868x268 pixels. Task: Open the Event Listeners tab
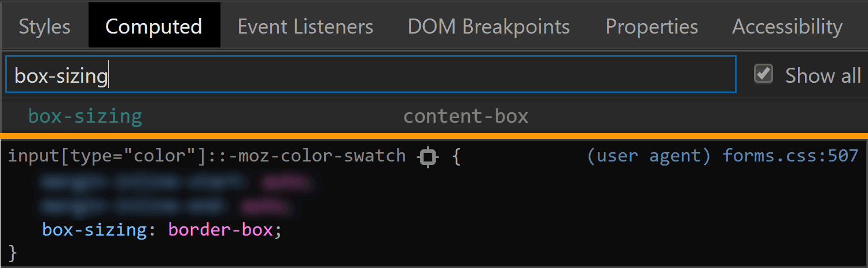[306, 27]
